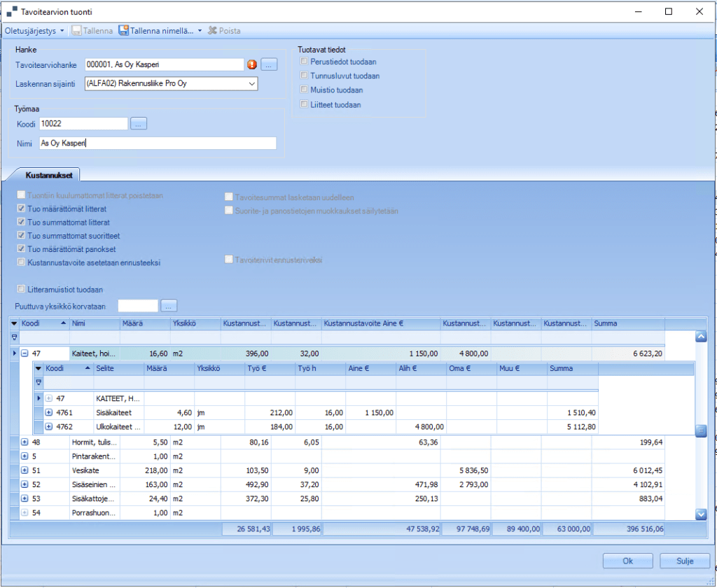Click the Tallenna disk icon
The width and height of the screenshot is (717, 588).
pos(76,31)
